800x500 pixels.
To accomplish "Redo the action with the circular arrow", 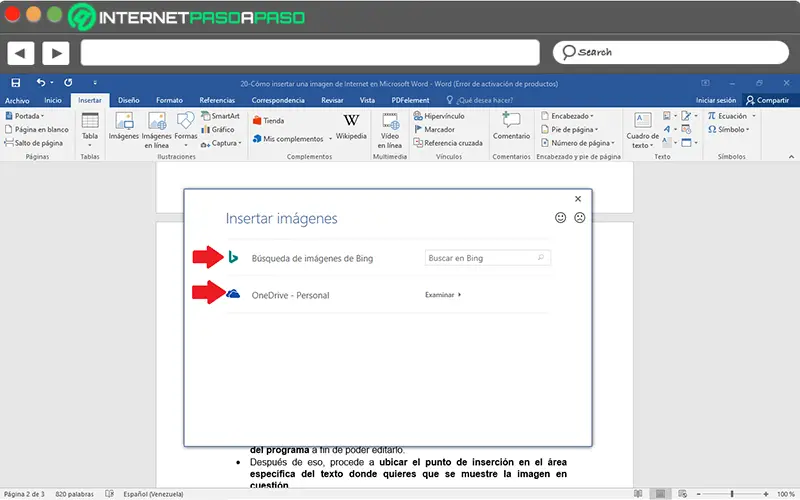I will coord(68,82).
